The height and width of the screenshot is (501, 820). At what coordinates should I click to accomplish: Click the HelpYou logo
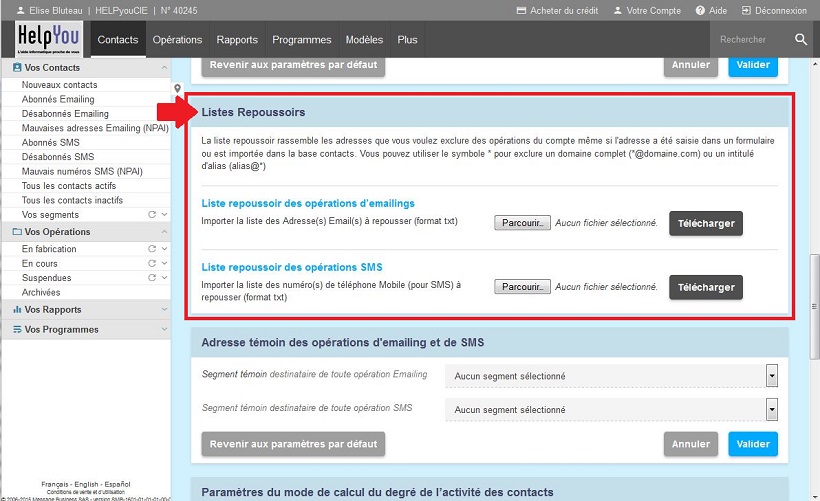pyautogui.click(x=48, y=39)
